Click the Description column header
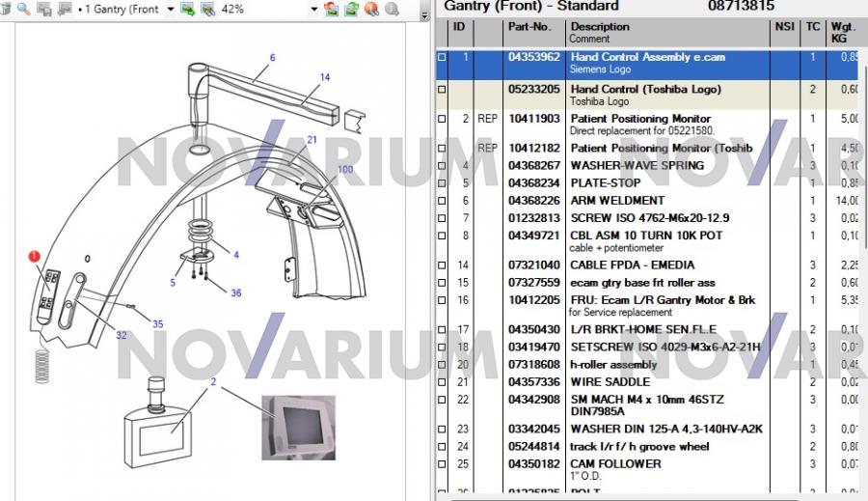 600,27
